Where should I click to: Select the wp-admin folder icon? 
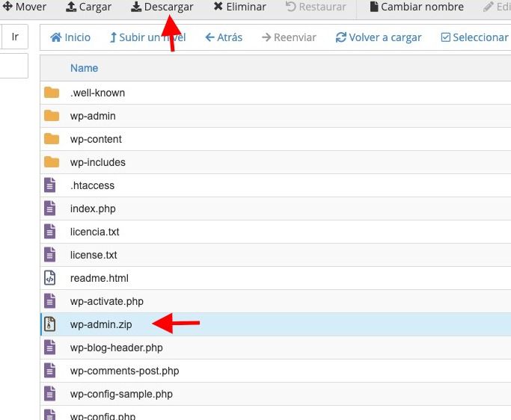pyautogui.click(x=52, y=116)
